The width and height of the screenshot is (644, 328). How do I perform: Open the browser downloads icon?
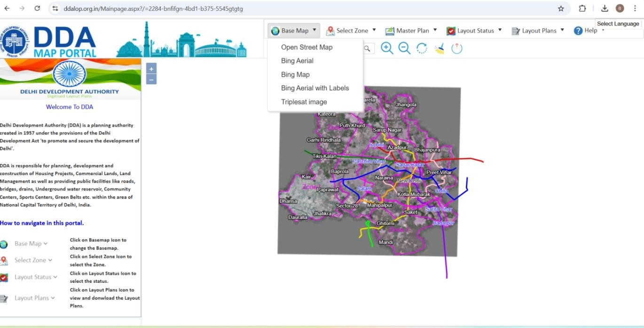(x=605, y=8)
